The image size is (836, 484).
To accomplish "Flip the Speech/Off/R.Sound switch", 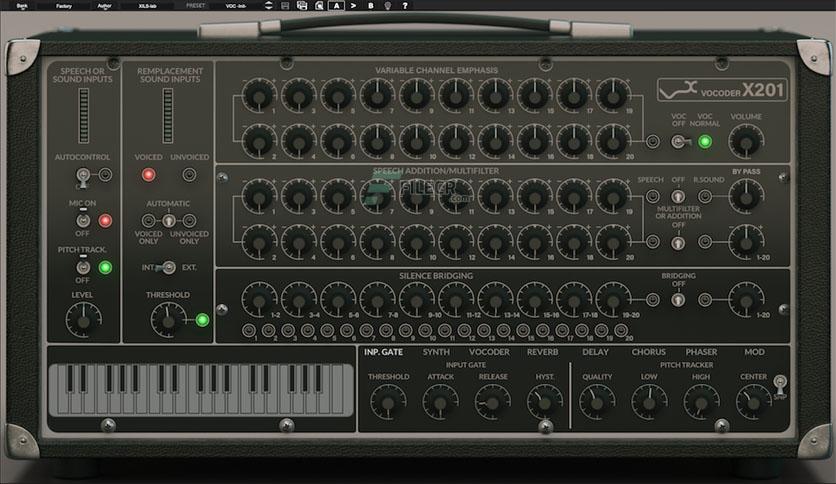I will pyautogui.click(x=678, y=196).
